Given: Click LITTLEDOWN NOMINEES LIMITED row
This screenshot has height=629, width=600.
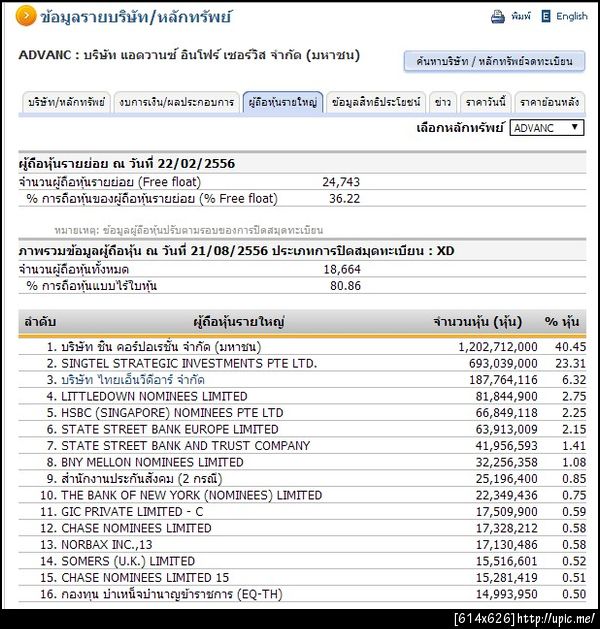Looking at the screenshot, I should click(302, 396).
